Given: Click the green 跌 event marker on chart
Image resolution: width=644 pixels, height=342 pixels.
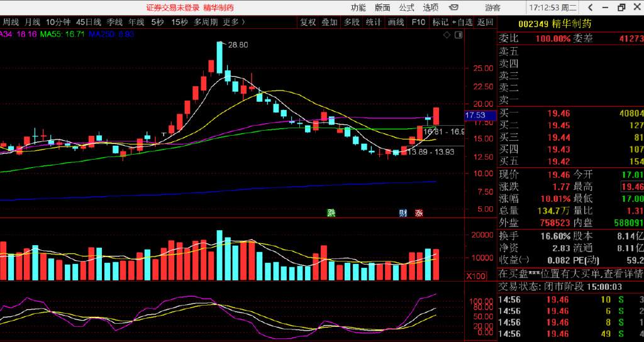Looking at the screenshot, I should click(331, 212).
